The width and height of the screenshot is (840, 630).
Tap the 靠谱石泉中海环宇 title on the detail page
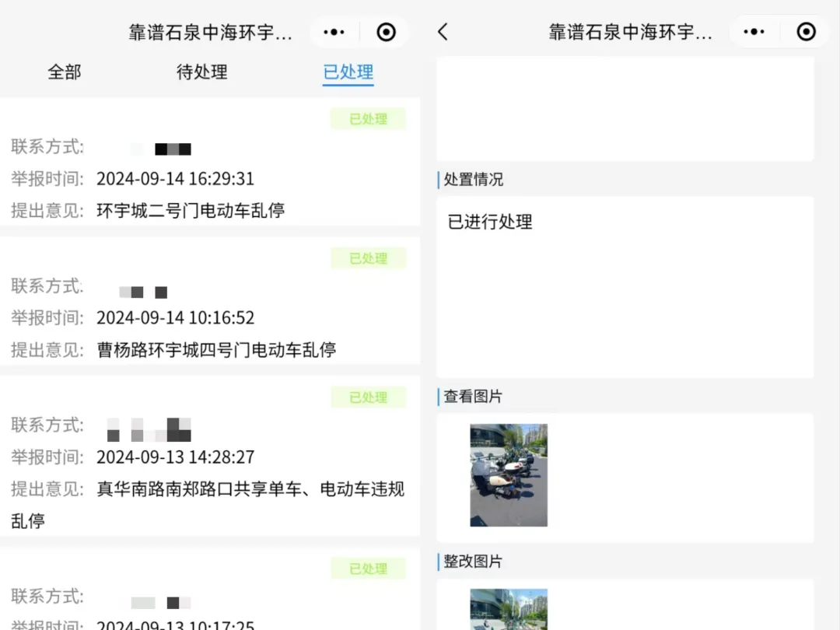click(x=630, y=32)
